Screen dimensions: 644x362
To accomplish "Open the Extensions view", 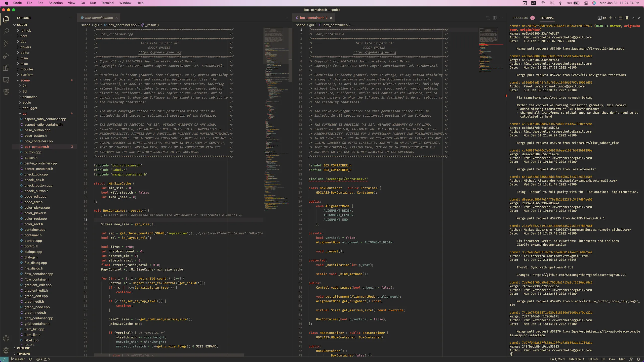I will (x=6, y=68).
